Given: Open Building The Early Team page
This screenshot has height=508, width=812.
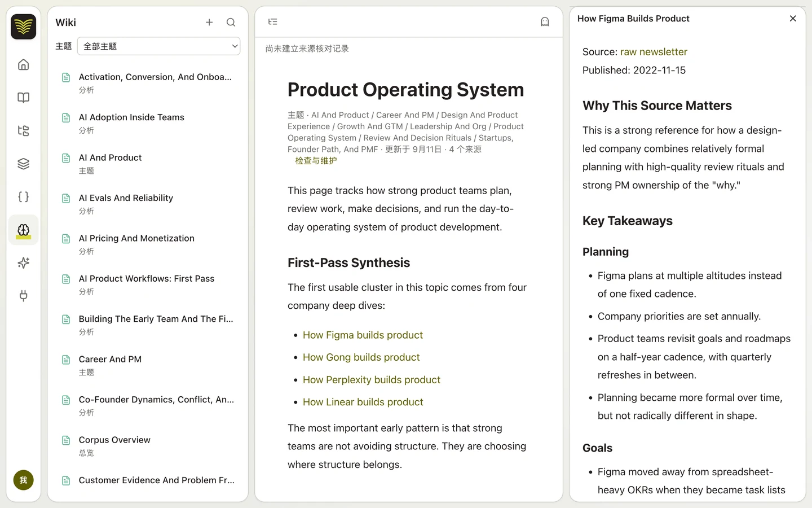Looking at the screenshot, I should [x=148, y=325].
